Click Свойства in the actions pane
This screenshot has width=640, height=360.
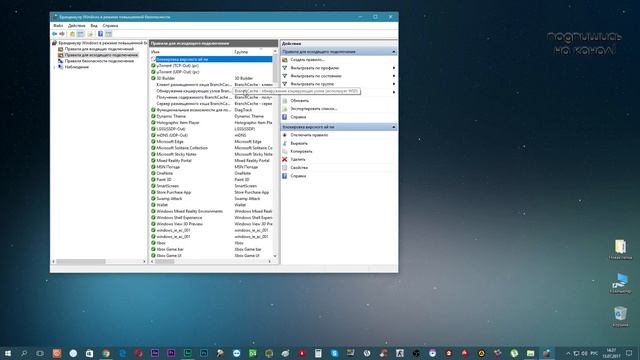point(299,167)
